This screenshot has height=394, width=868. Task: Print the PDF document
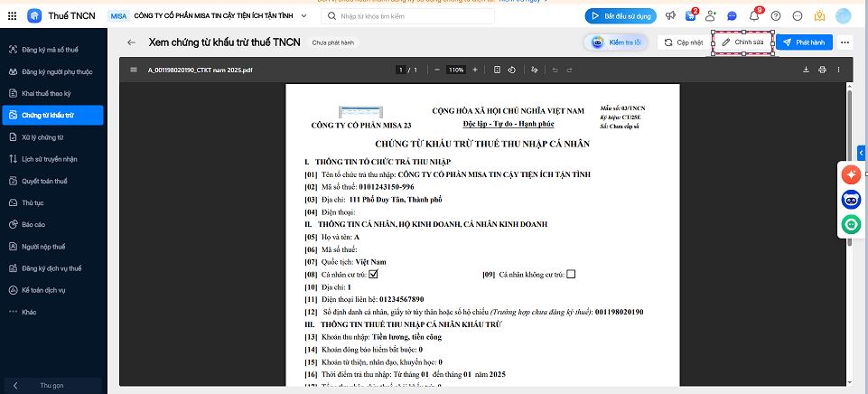(822, 70)
